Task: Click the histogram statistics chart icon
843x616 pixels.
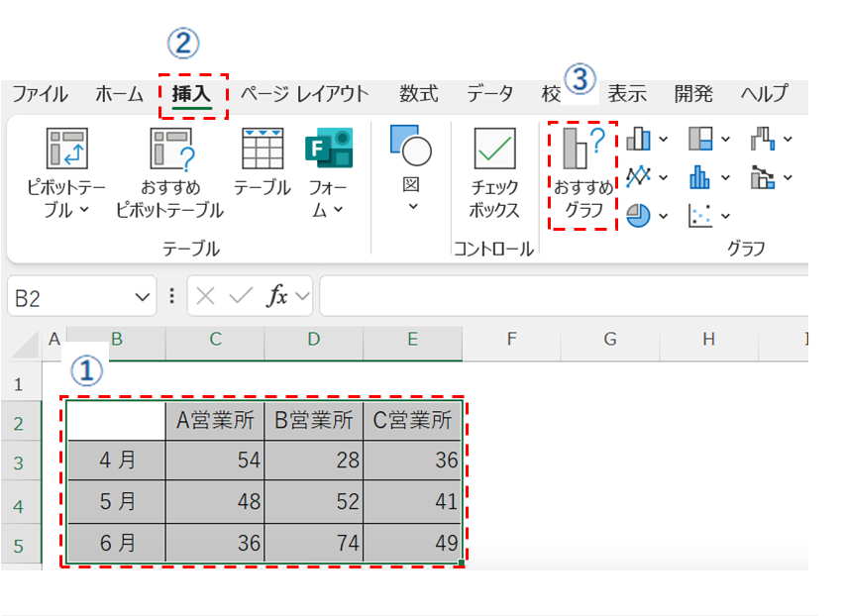Action: 700,177
